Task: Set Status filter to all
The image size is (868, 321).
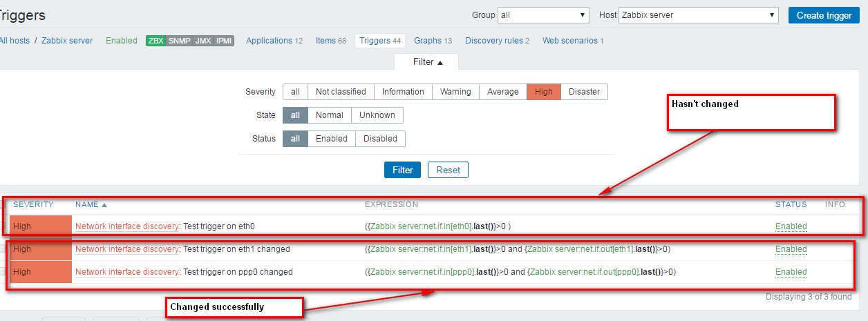Action: tap(295, 139)
